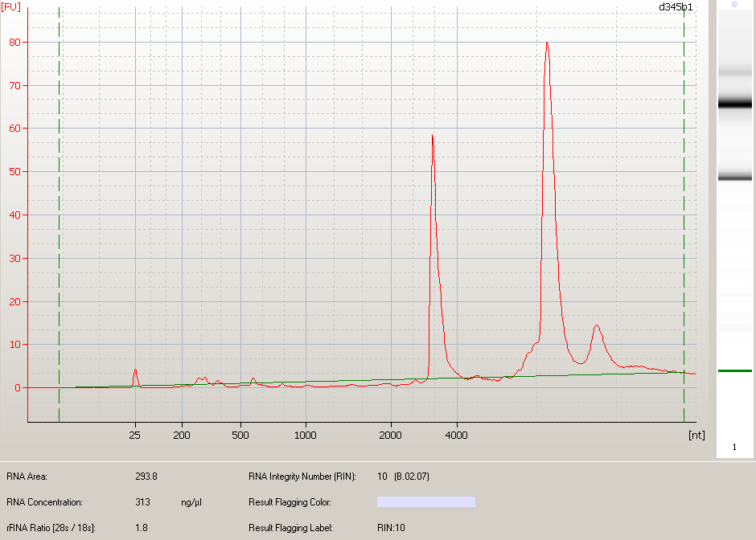Screen dimensions: 756x540
Task: Click the [nt] x-axis unit label
Action: click(696, 435)
